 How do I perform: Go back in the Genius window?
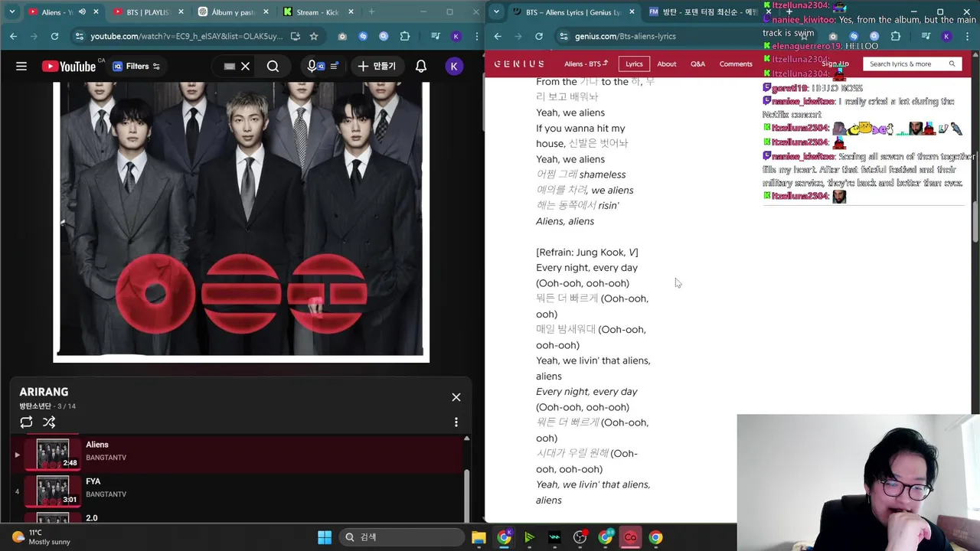(498, 36)
